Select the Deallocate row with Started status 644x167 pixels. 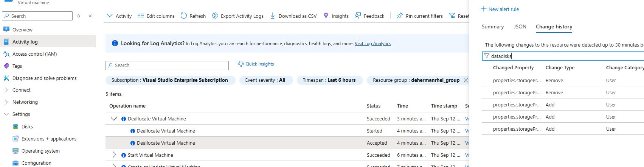[x=287, y=131]
